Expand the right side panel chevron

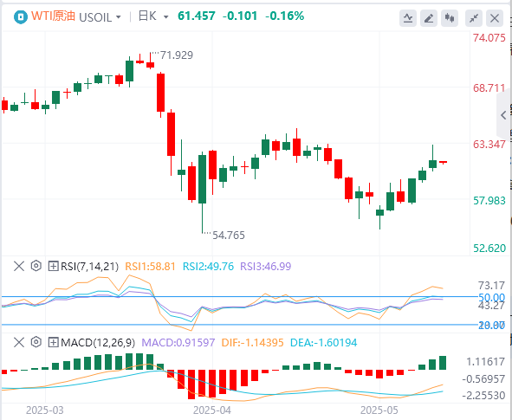[x=503, y=115]
